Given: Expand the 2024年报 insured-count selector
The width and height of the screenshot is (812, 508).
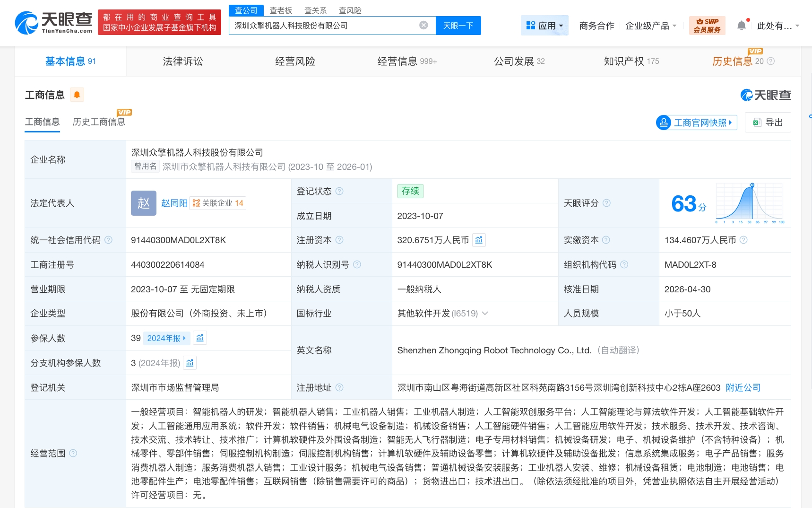Looking at the screenshot, I should [166, 338].
